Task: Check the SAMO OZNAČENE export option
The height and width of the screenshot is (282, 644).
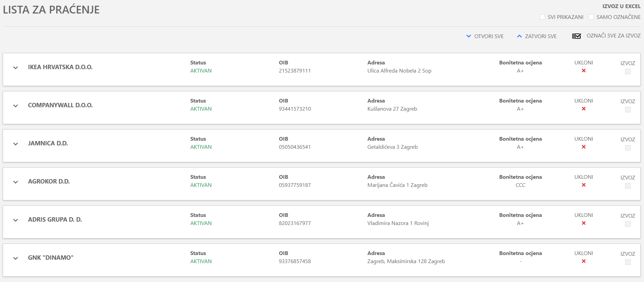Action: click(591, 17)
